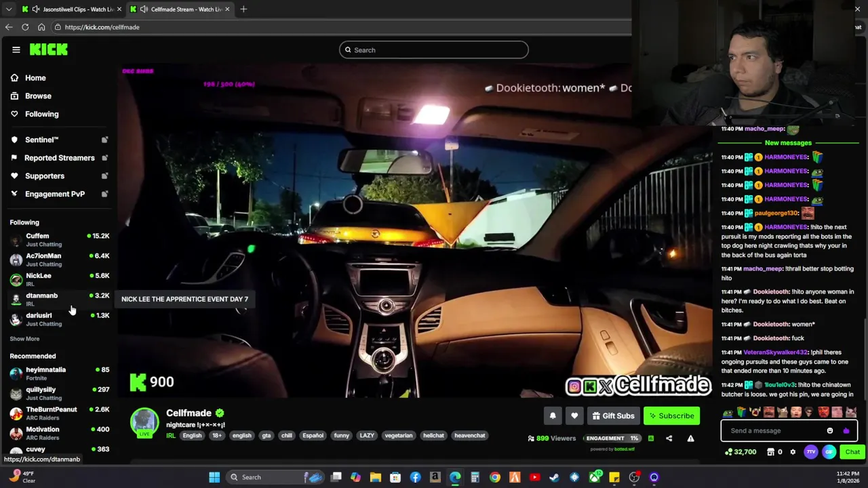The width and height of the screenshot is (868, 488).
Task: Click green Subscribe button
Action: click(x=671, y=416)
